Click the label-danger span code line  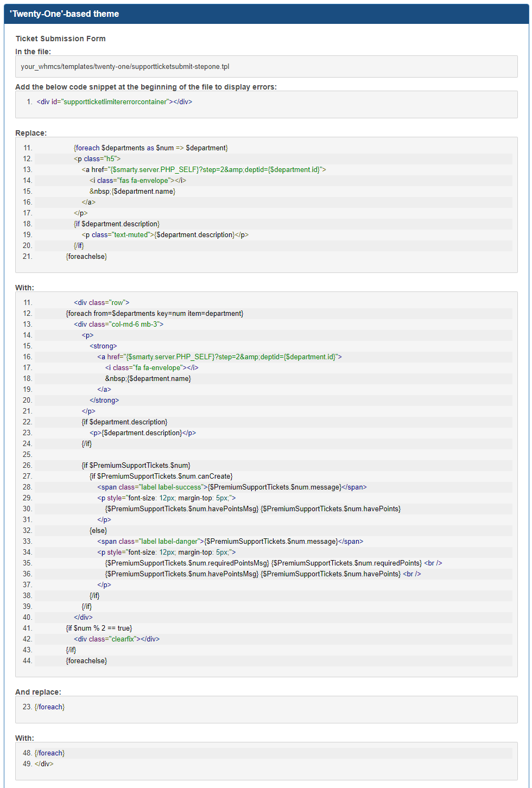point(230,542)
